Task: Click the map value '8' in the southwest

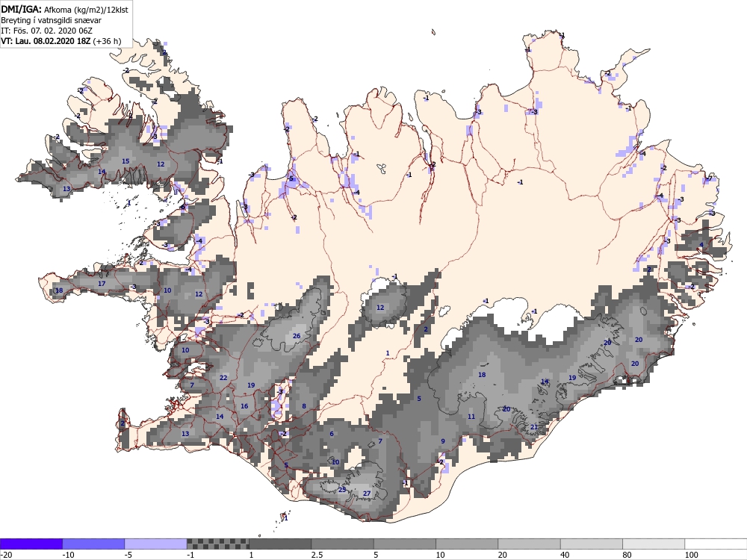Action: (x=304, y=406)
